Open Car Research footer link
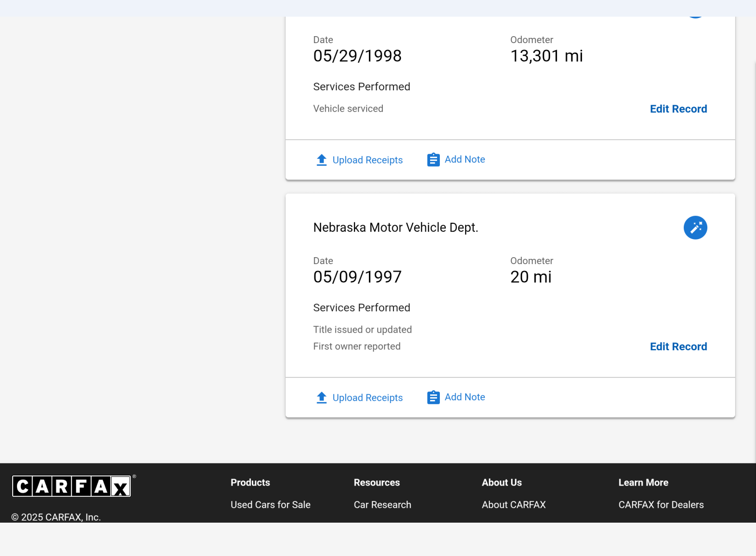This screenshot has height=556, width=756. [x=382, y=505]
